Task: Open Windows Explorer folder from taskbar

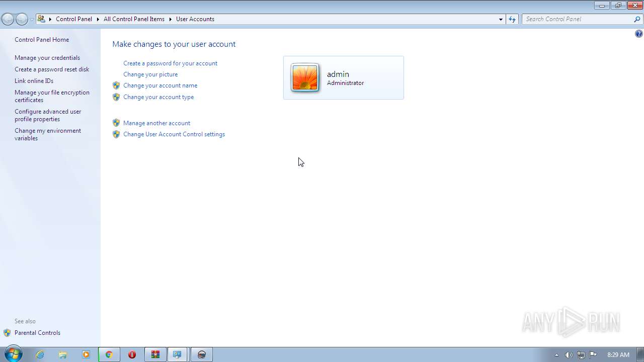Action: point(63,354)
